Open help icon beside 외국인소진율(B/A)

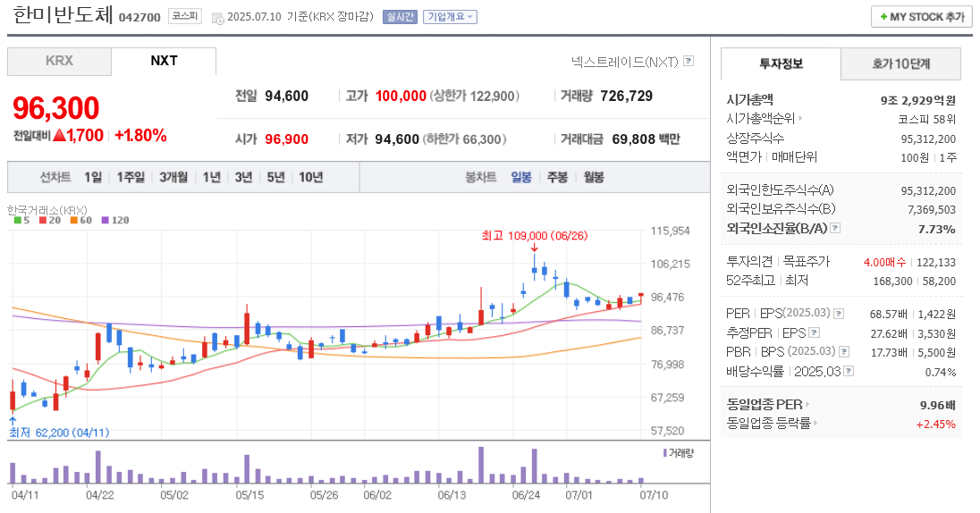click(x=834, y=228)
